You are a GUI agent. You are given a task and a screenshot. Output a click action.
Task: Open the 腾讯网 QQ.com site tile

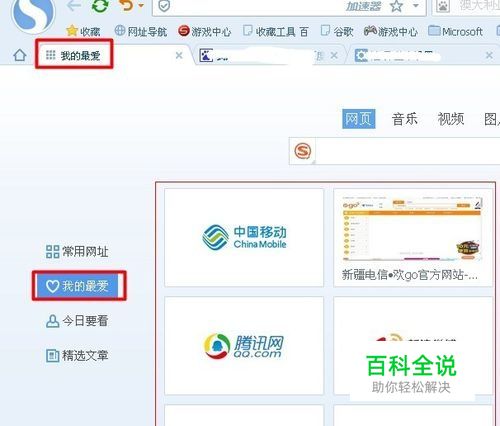coord(244,346)
